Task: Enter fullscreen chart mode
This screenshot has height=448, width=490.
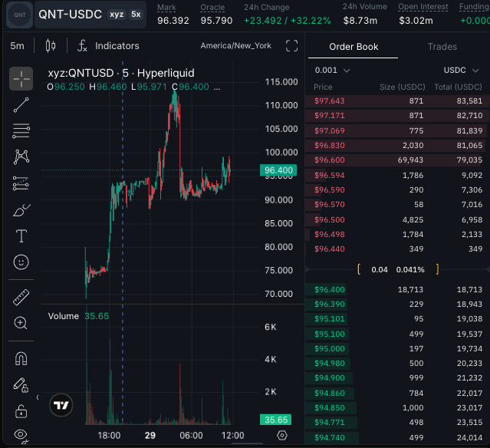Action: [x=291, y=46]
